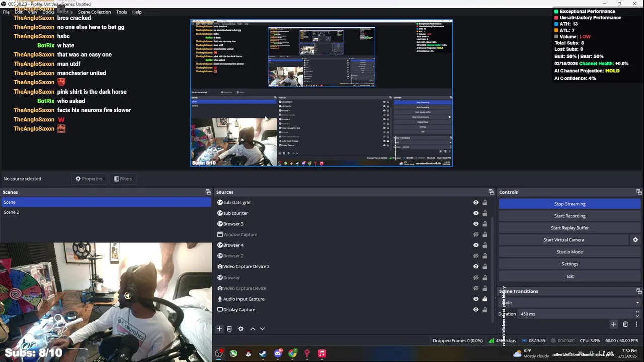Open the Settings button in Controls

click(570, 264)
